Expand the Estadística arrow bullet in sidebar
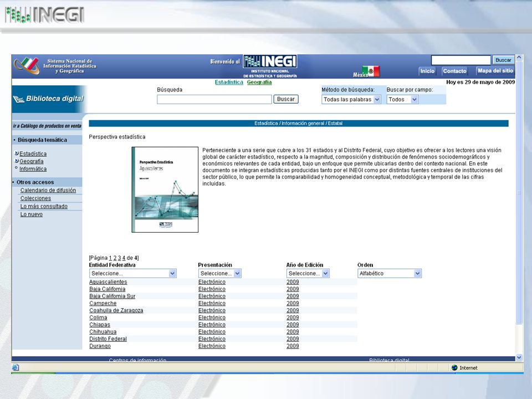This screenshot has width=532, height=399. 17,154
